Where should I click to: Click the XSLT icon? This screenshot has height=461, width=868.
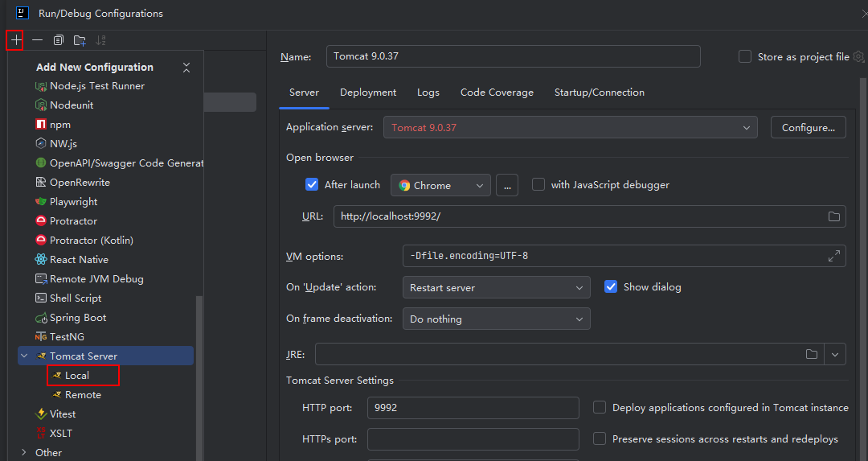pyautogui.click(x=41, y=434)
